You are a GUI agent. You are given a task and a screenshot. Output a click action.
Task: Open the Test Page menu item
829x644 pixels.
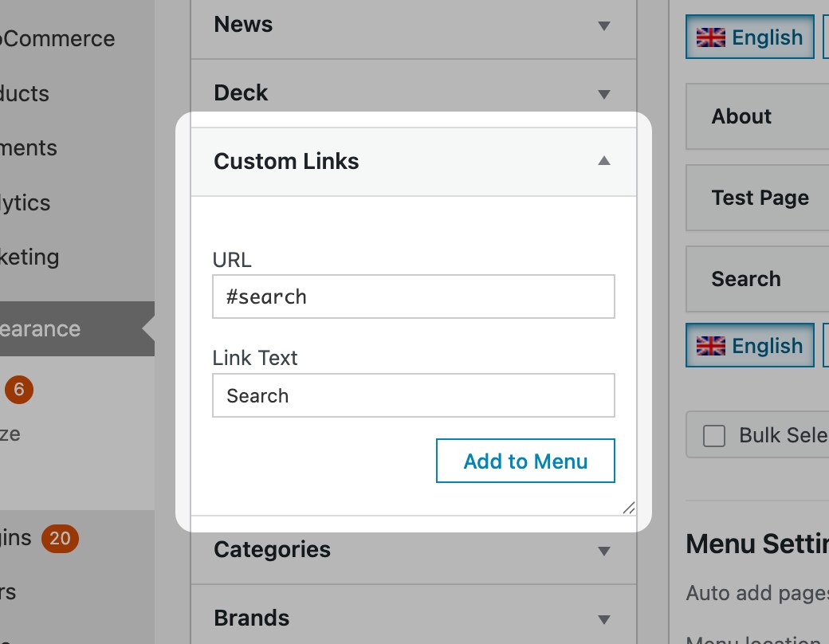(757, 198)
